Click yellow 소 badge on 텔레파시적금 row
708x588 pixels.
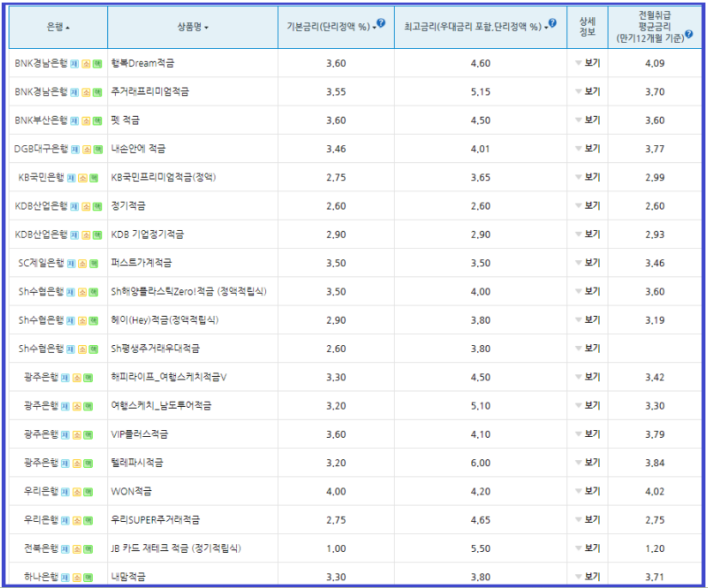(x=76, y=464)
